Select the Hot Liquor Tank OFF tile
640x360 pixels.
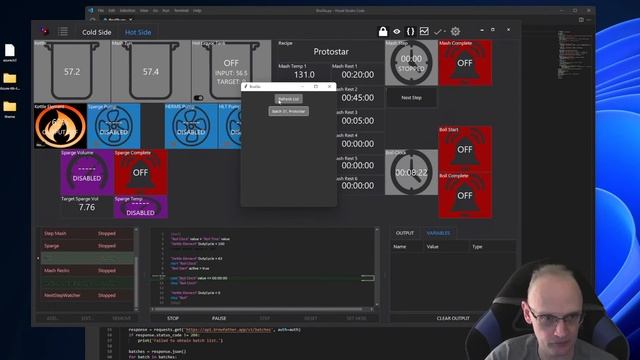(x=231, y=63)
